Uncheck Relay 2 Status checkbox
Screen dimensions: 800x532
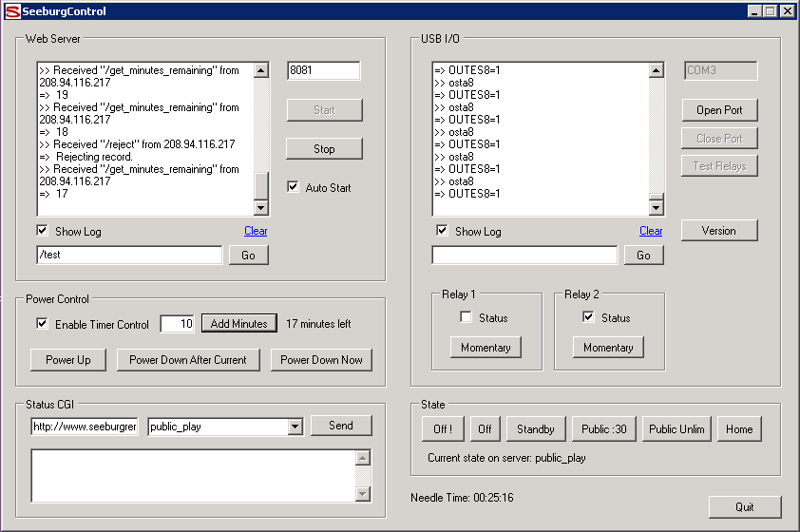point(588,317)
